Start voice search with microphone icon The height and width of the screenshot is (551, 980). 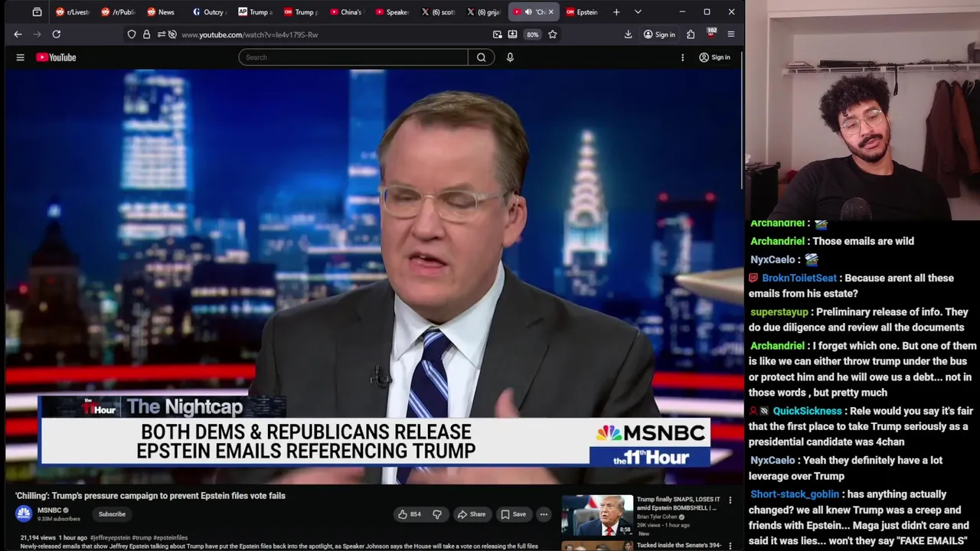point(510,57)
